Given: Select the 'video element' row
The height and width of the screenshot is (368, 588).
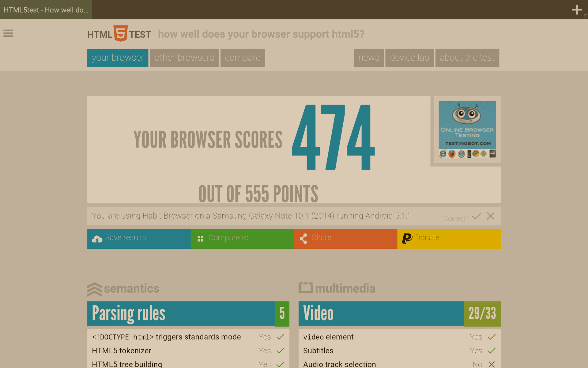Looking at the screenshot, I should [400, 337].
